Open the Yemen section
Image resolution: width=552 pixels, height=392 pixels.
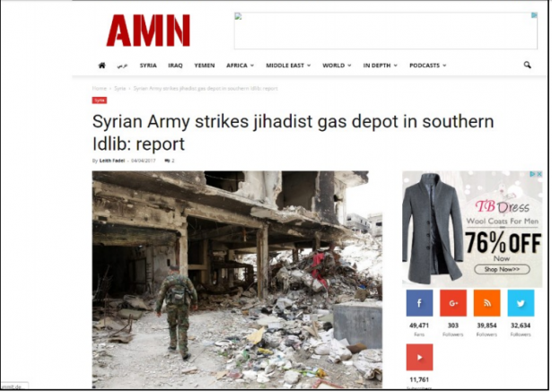(204, 65)
